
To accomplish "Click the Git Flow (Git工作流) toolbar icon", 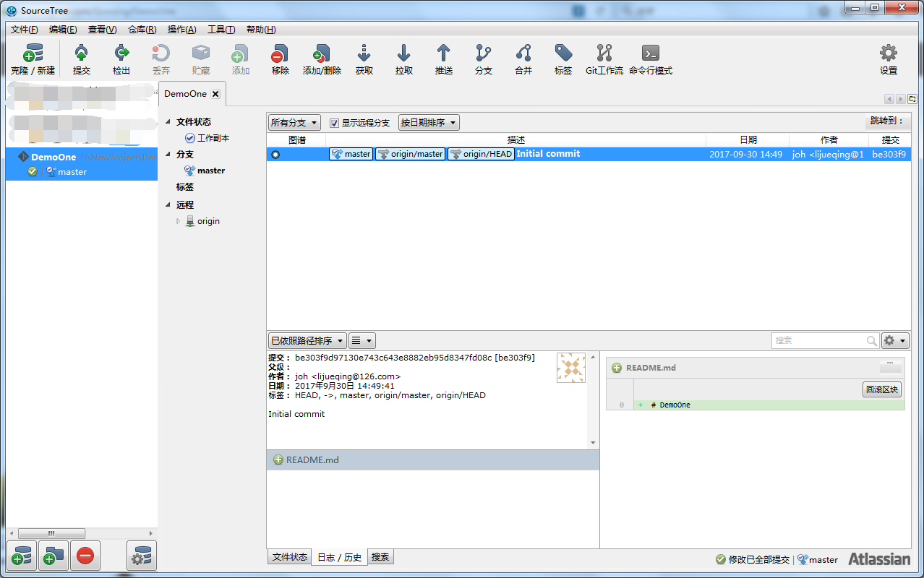I will coord(604,59).
